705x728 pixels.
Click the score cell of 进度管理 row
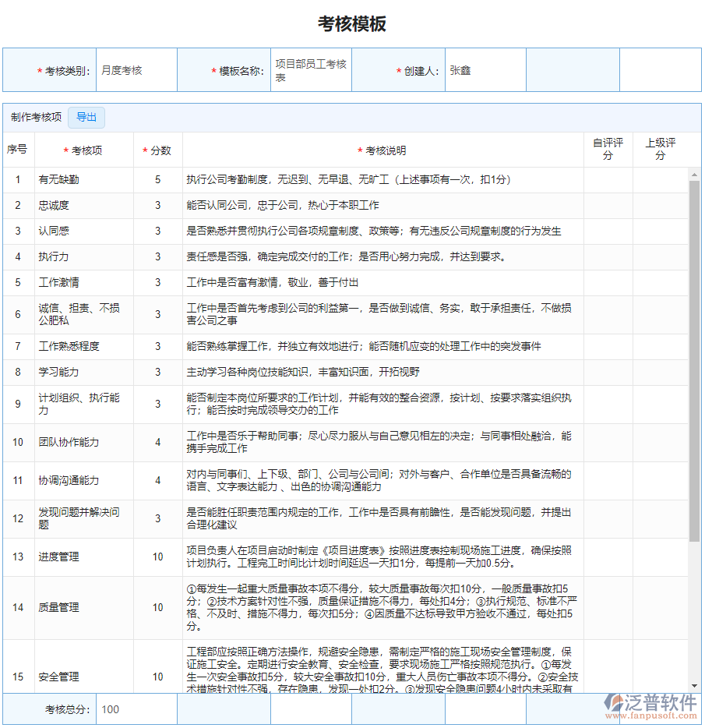click(158, 557)
